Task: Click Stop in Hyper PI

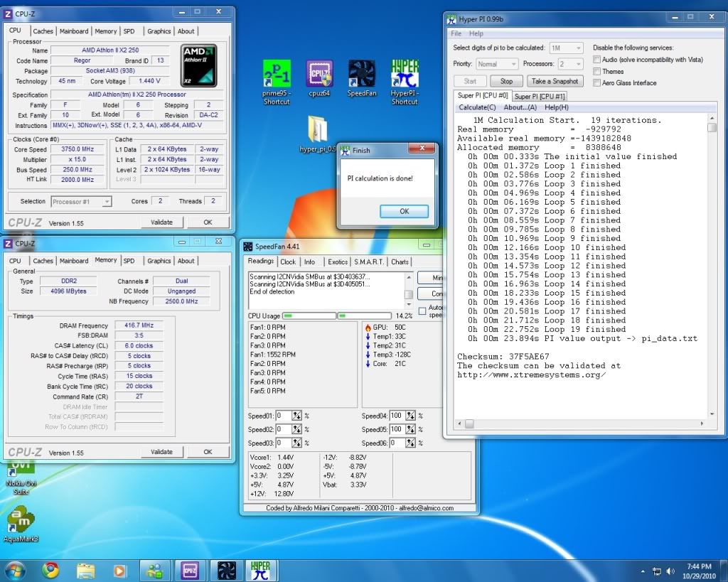Action: click(x=506, y=81)
